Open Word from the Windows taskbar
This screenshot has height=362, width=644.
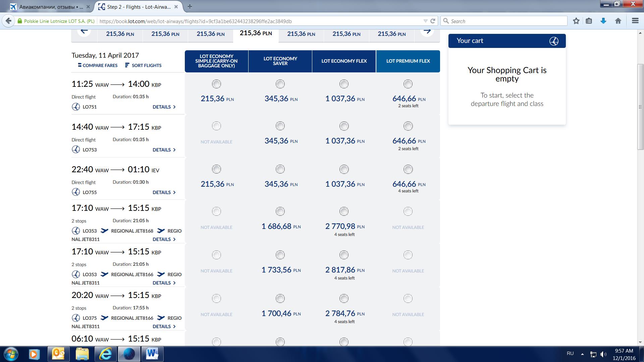152,354
